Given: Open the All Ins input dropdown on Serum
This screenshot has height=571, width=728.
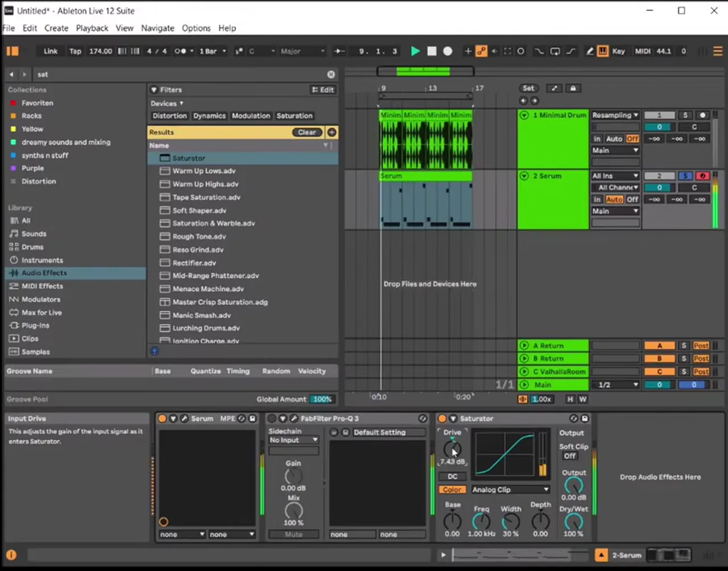Looking at the screenshot, I should tap(615, 176).
